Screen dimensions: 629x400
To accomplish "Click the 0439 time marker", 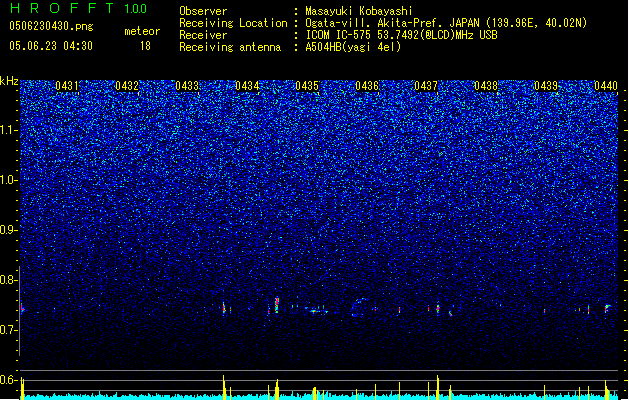I will pos(546,86).
